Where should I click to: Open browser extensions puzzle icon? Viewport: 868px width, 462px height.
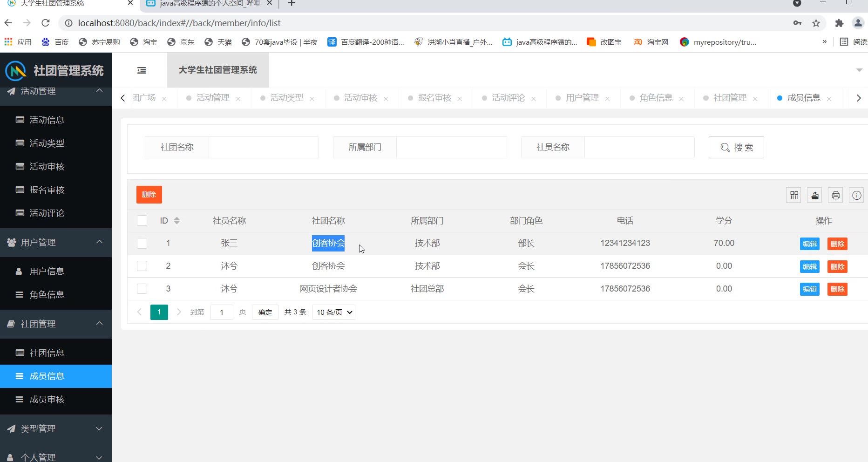click(x=839, y=23)
